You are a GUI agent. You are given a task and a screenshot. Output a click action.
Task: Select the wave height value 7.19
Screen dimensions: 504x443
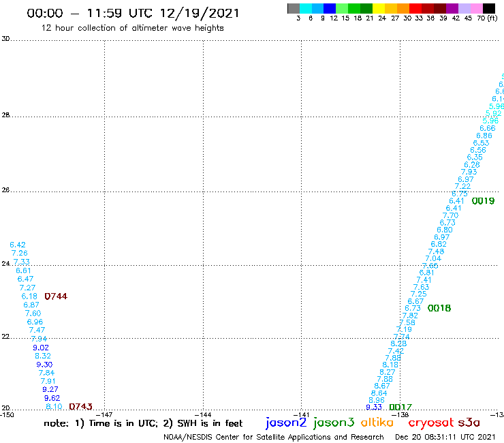pos(404,329)
